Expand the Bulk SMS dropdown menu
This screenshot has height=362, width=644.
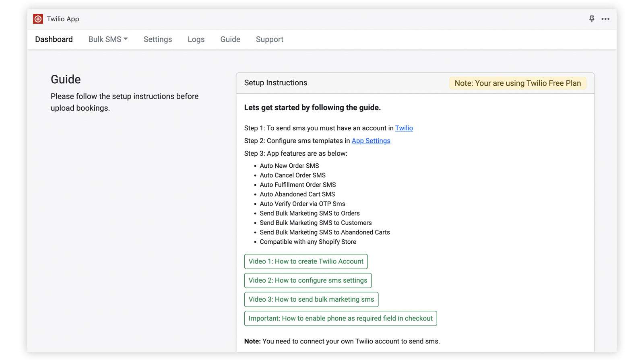(x=108, y=39)
